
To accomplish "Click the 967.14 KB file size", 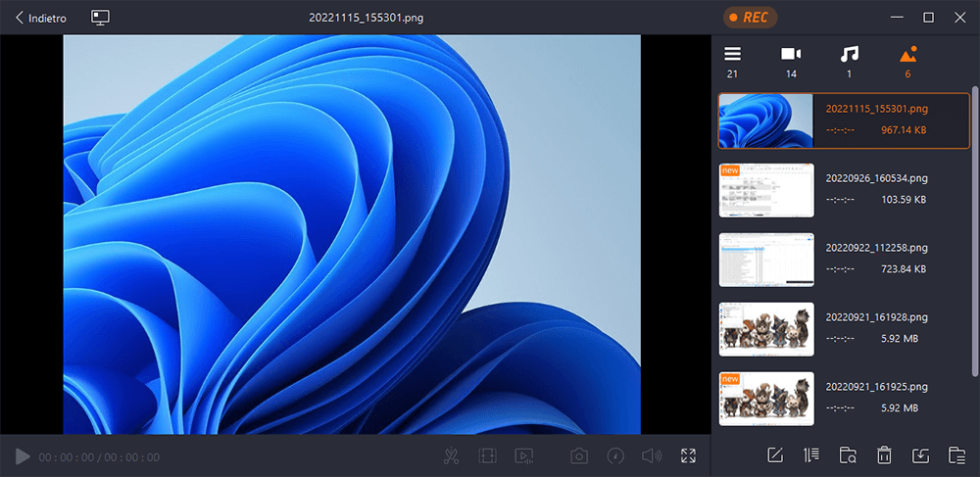I will pos(904,130).
